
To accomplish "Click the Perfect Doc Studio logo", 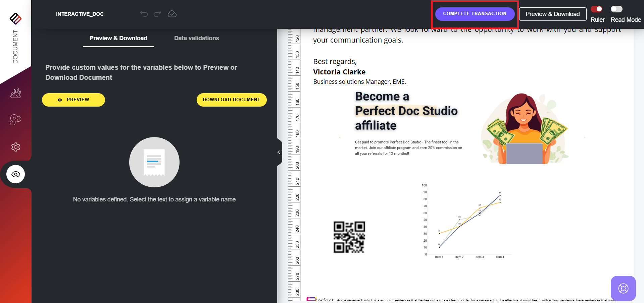I will [15, 18].
